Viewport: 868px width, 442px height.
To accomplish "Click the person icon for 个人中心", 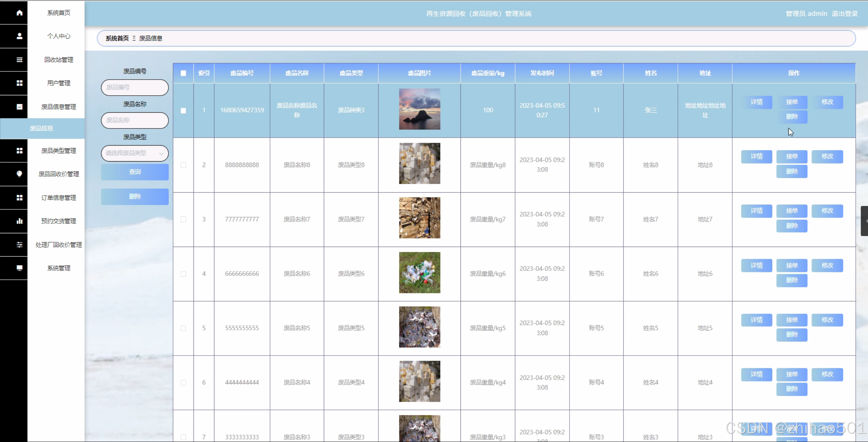I will coord(19,36).
